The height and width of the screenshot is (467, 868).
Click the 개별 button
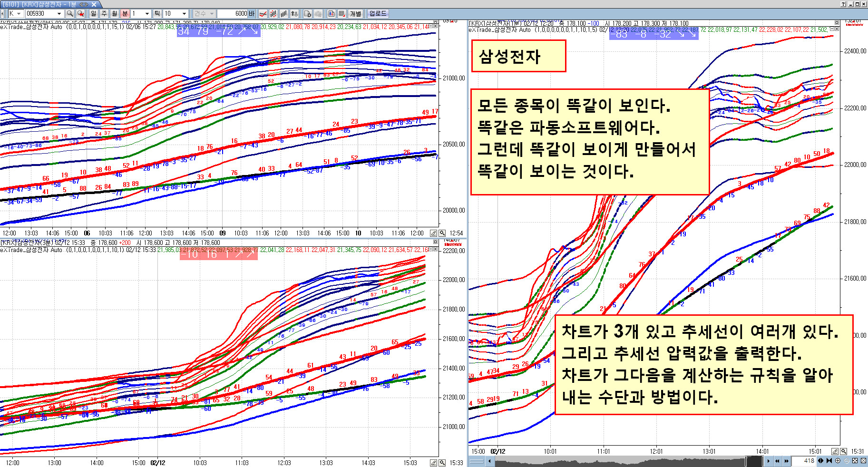[x=356, y=14]
